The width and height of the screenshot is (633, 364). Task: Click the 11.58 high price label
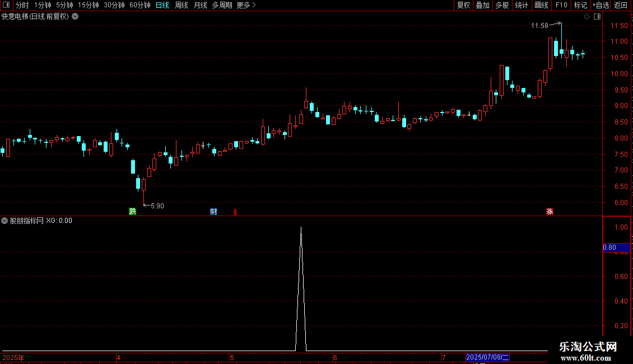(x=539, y=26)
